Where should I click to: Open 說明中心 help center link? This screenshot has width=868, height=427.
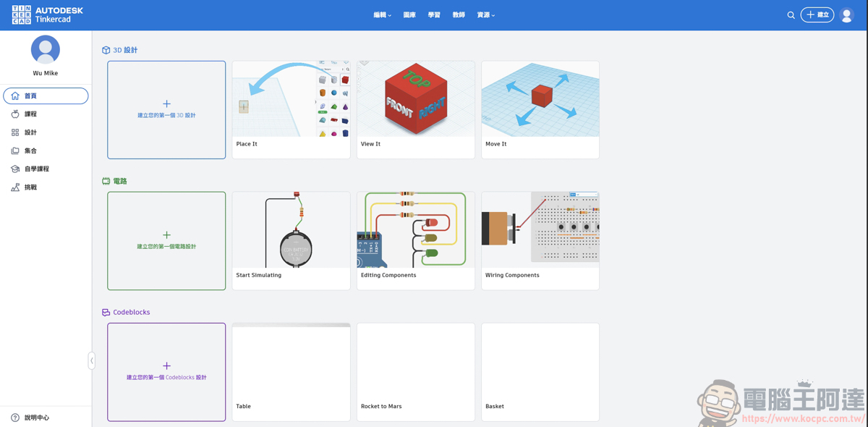[x=37, y=418]
